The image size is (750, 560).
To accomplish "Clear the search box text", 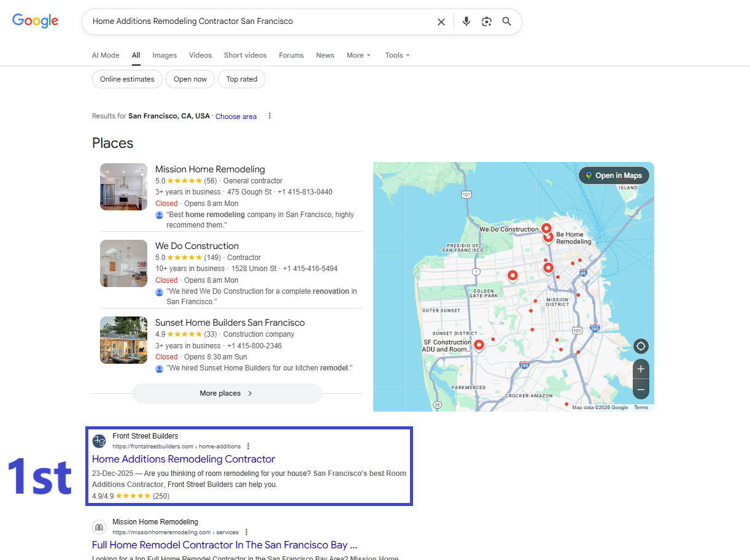I will pos(441,21).
